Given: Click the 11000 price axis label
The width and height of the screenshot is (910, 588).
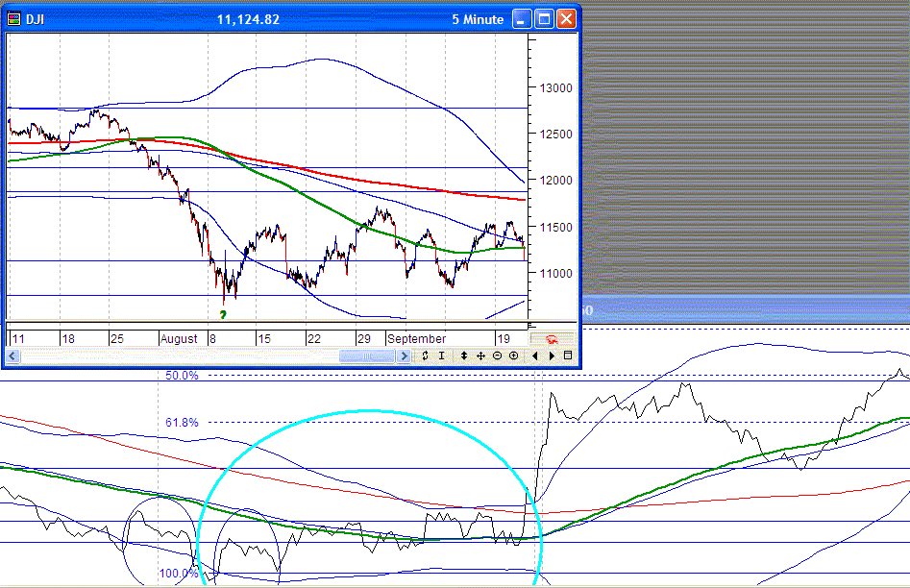Looking at the screenshot, I should coord(556,274).
